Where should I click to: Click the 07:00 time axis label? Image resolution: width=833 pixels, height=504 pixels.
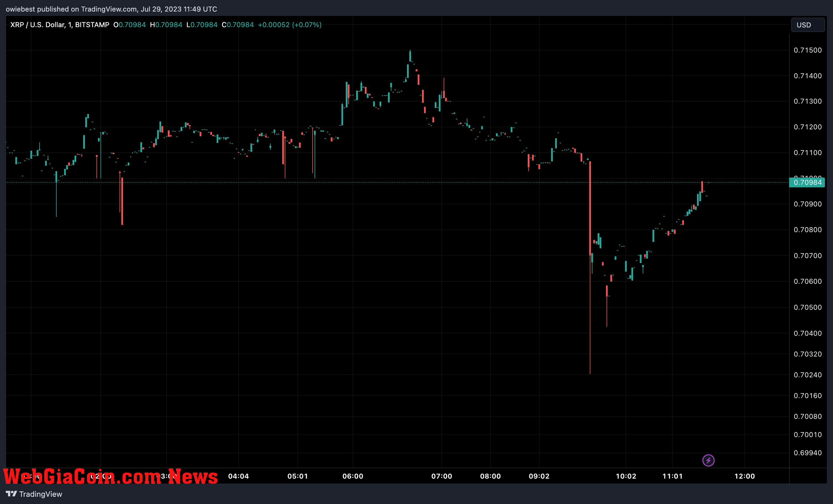click(x=442, y=476)
